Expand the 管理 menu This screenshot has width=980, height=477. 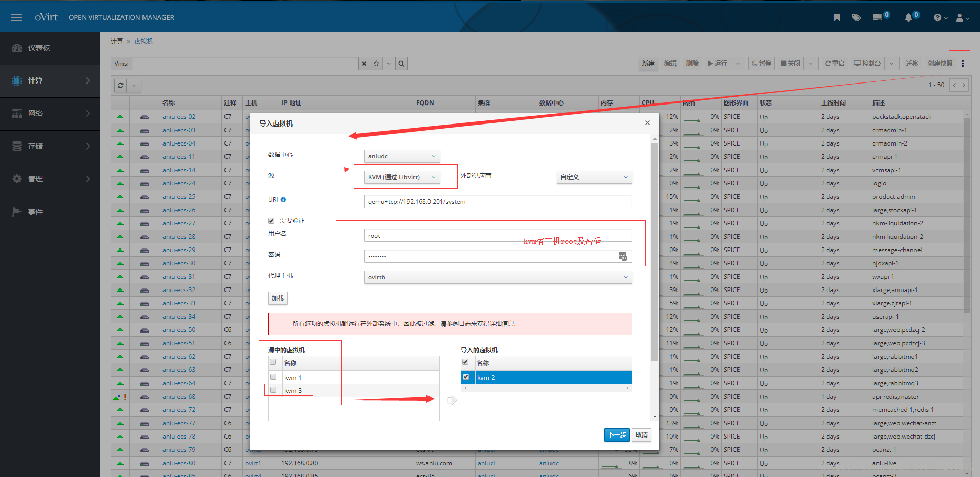(x=50, y=179)
